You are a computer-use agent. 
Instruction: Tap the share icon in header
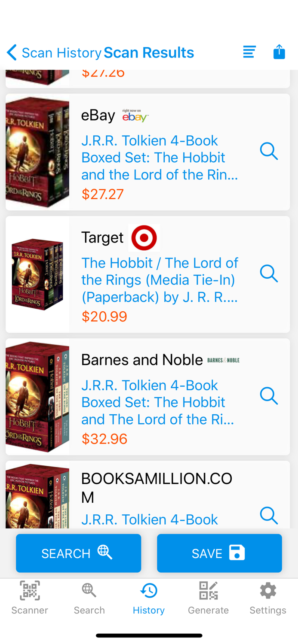[x=279, y=52]
